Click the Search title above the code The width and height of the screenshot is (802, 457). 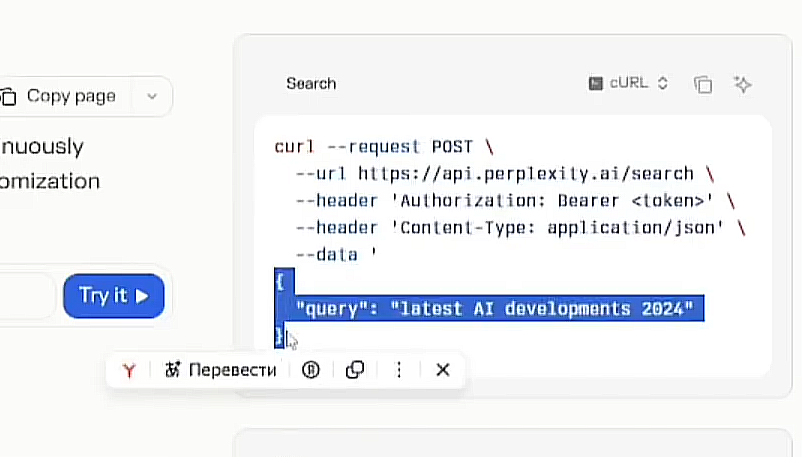pyautogui.click(x=311, y=84)
